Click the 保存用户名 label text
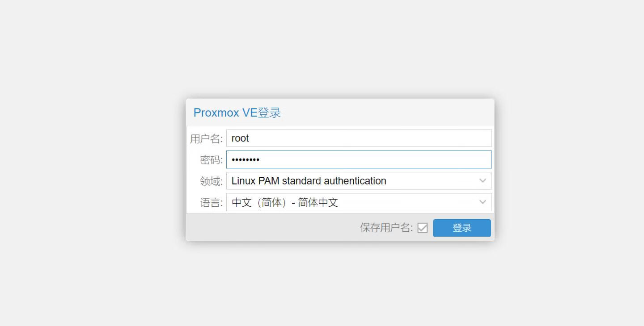This screenshot has height=326, width=644. pos(386,228)
